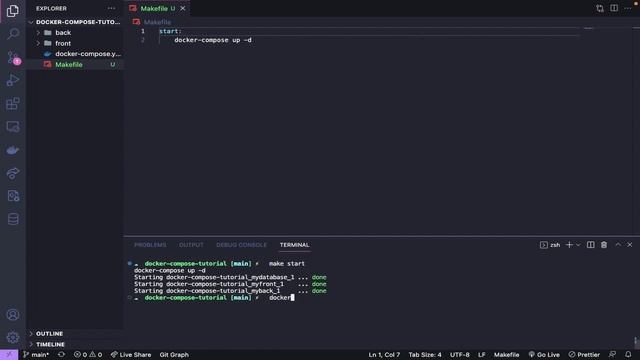Split the terminal panel
640x360 pixels.
pyautogui.click(x=590, y=245)
